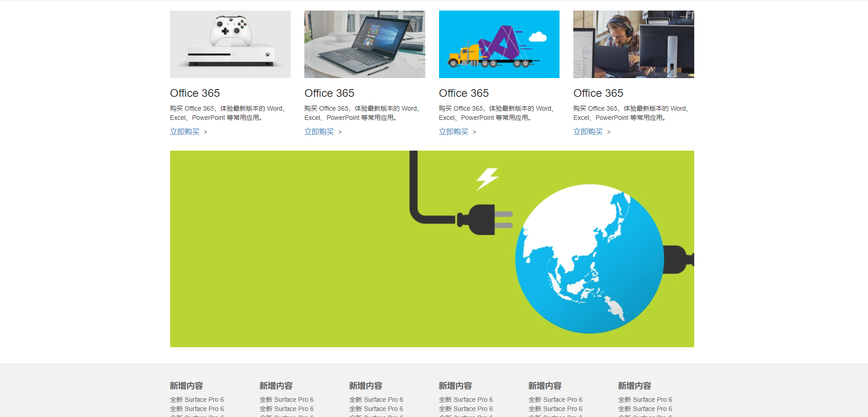The height and width of the screenshot is (417, 868).
Task: Click the description text under laptop card
Action: pos(362,113)
